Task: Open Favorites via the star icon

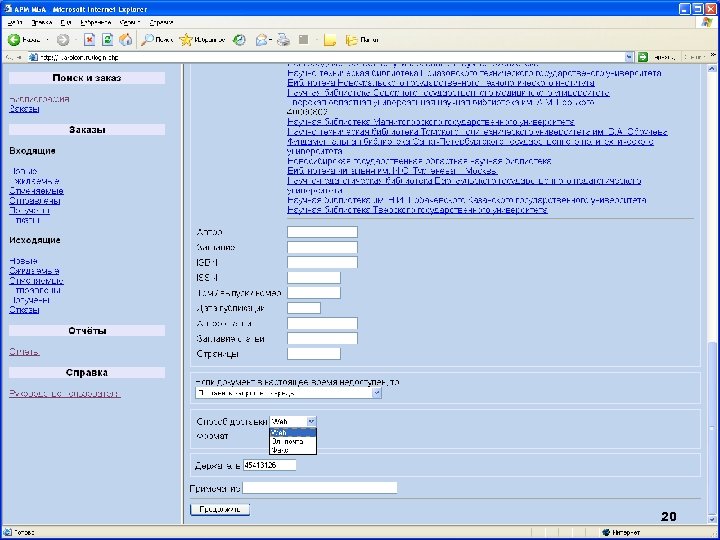Action: tap(186, 40)
